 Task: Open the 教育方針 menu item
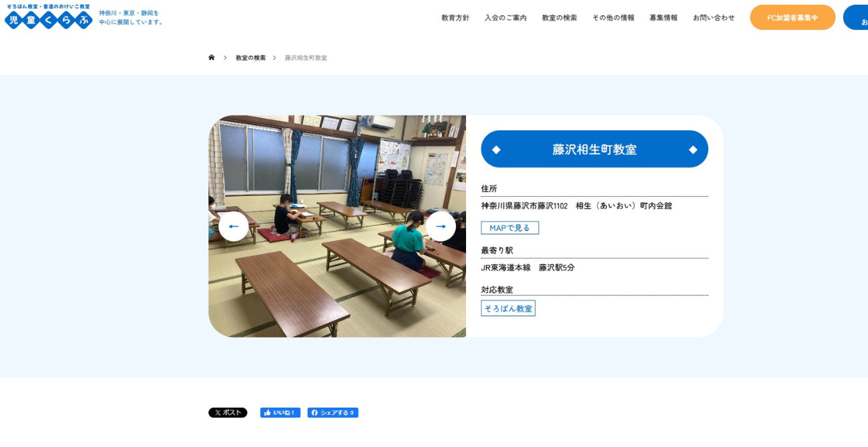455,18
